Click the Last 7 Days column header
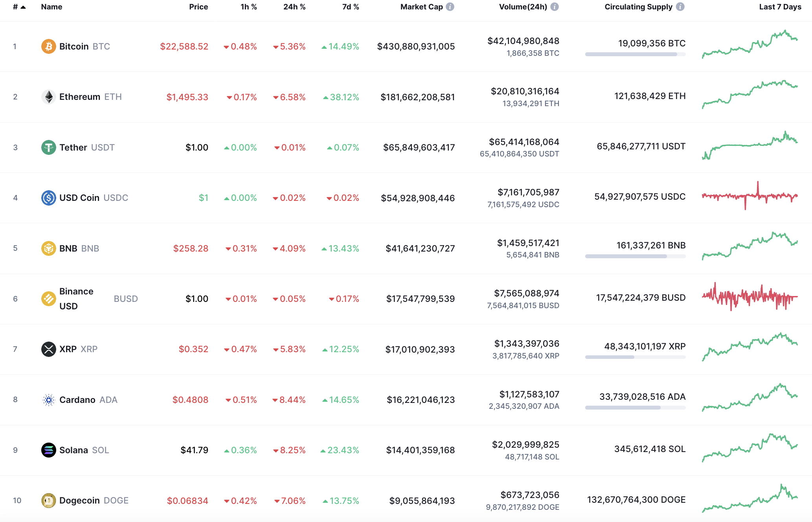 coord(779,6)
